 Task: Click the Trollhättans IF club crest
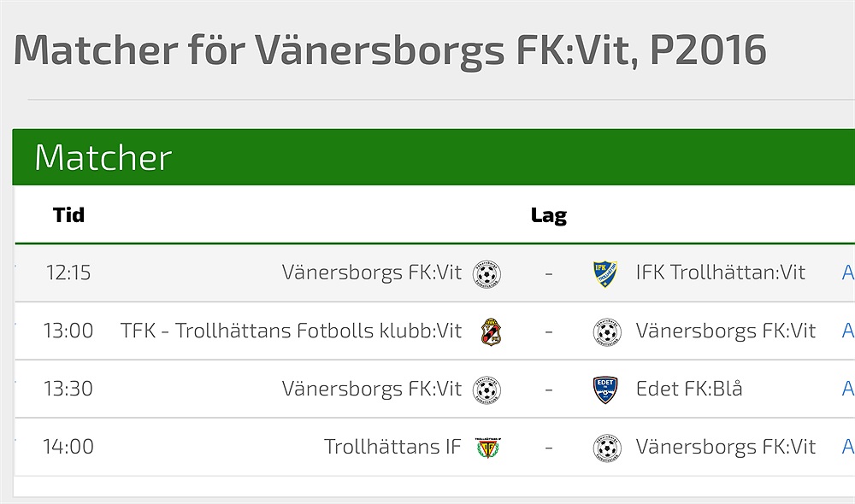488,448
